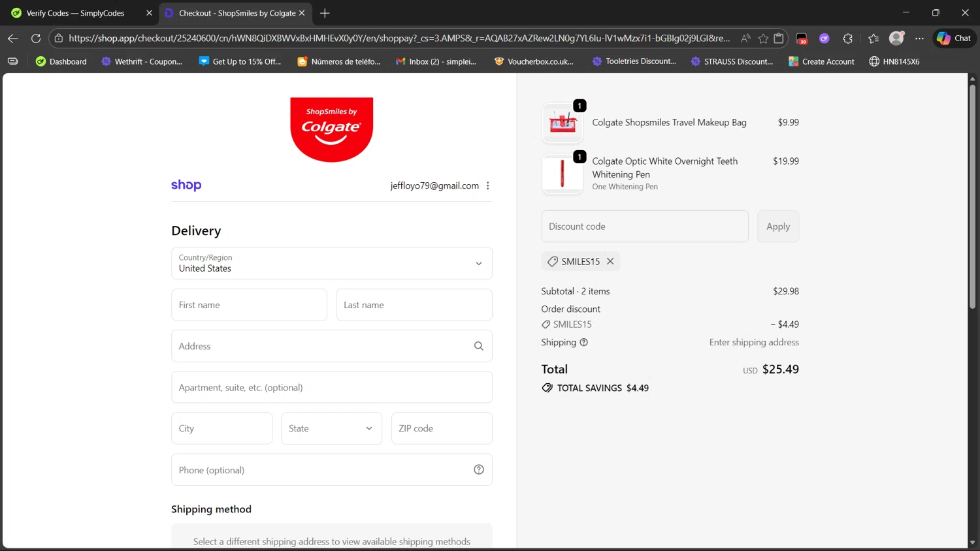
Task: Click vertical page scrollbar
Action: (972, 196)
